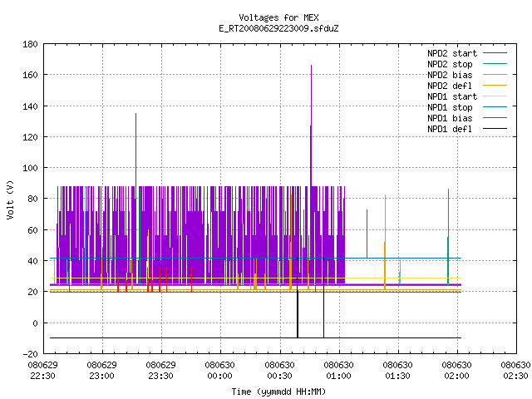This screenshot has width=532, height=399.
Task: Click the red NPD1 bias legend line
Action: point(495,118)
